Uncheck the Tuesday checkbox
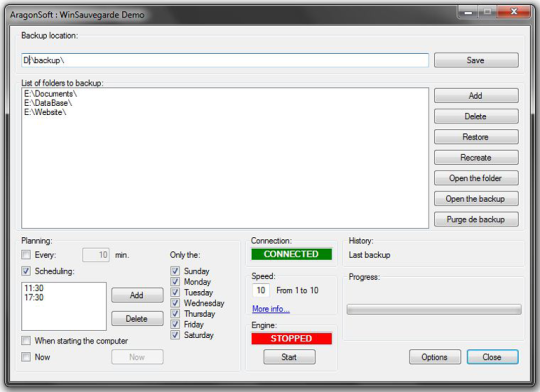 pos(175,292)
